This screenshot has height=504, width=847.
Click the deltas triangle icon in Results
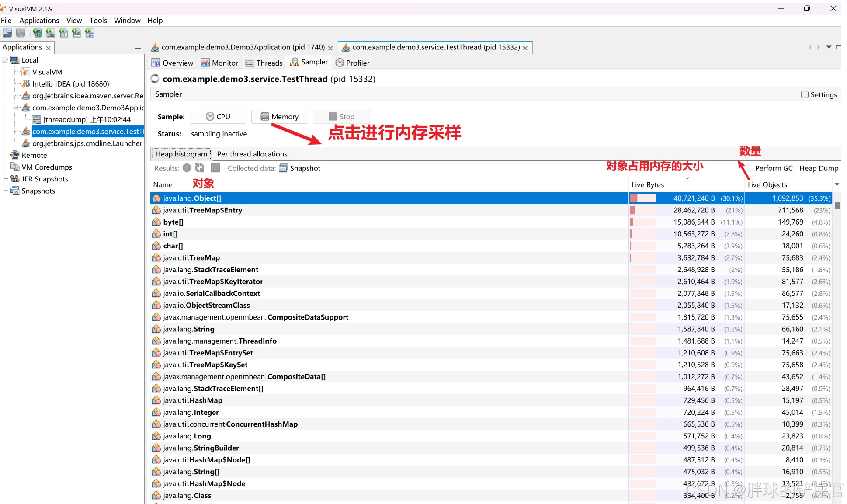[215, 168]
